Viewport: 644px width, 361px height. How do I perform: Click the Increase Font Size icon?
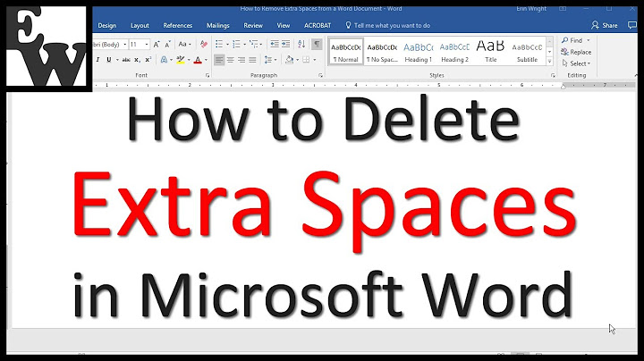click(x=156, y=45)
